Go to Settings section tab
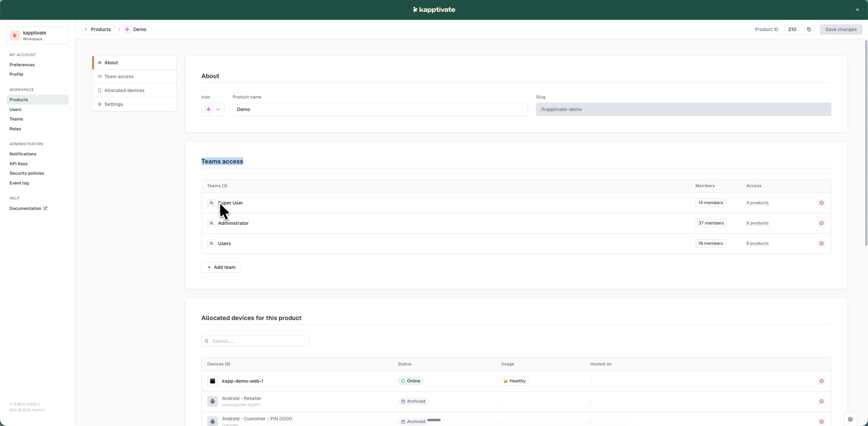This screenshot has width=868, height=426. [134, 104]
